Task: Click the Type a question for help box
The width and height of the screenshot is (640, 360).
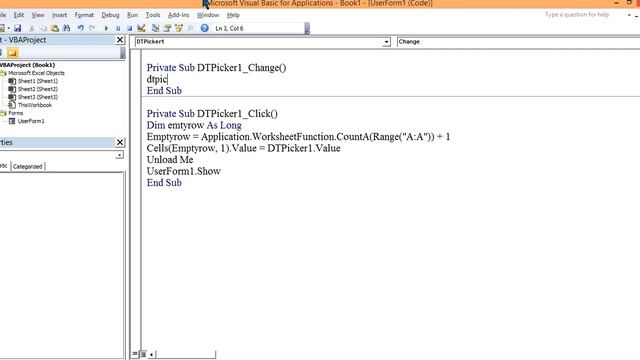Action: 577,15
